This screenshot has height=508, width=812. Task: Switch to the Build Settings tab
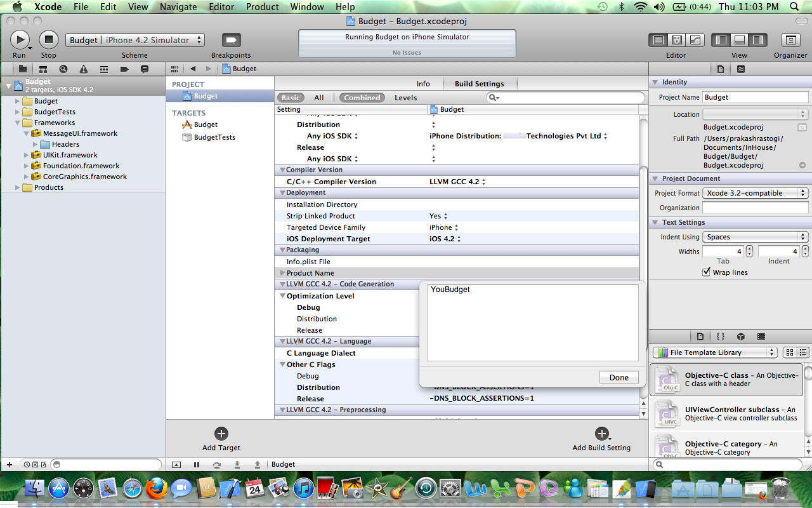click(x=480, y=84)
